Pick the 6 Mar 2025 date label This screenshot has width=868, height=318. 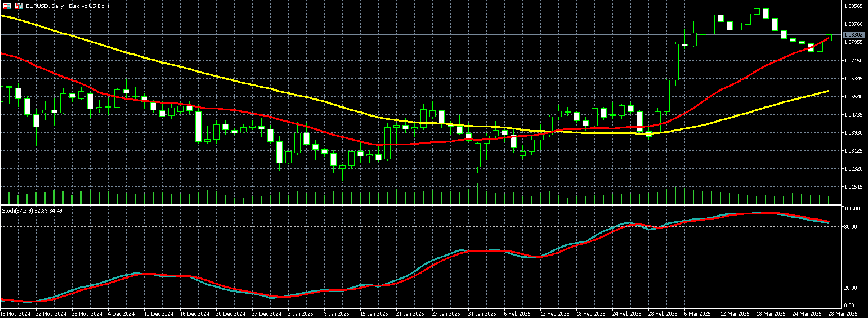point(697,313)
